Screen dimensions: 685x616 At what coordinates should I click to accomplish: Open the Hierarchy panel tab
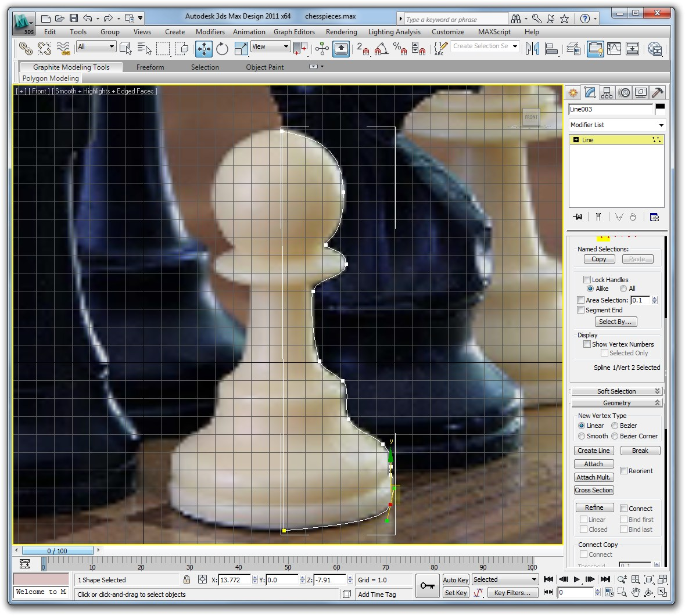[607, 92]
